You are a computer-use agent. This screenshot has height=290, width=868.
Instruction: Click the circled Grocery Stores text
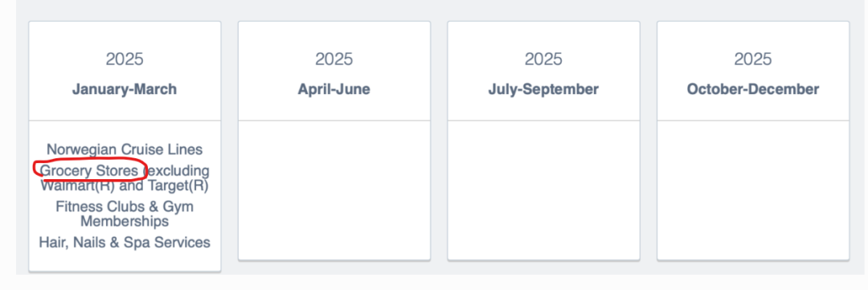(88, 171)
